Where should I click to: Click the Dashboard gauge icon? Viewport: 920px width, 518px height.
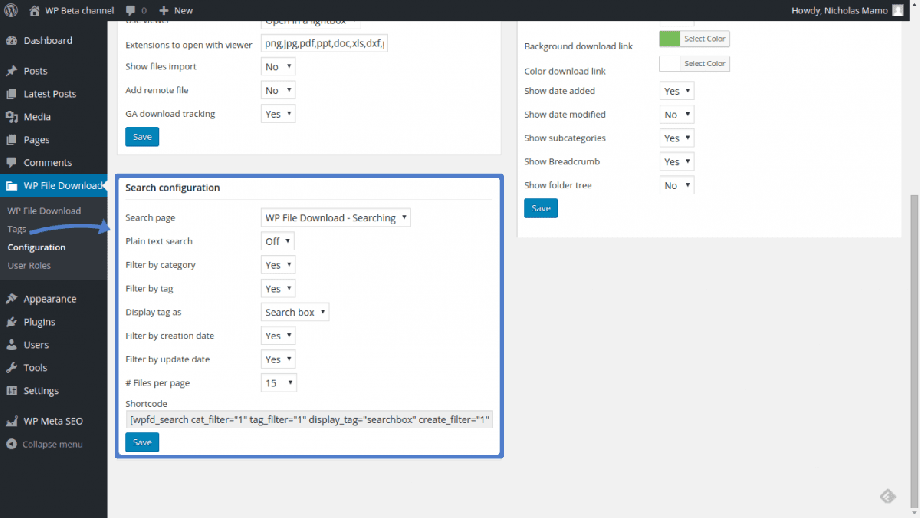pyautogui.click(x=11, y=40)
